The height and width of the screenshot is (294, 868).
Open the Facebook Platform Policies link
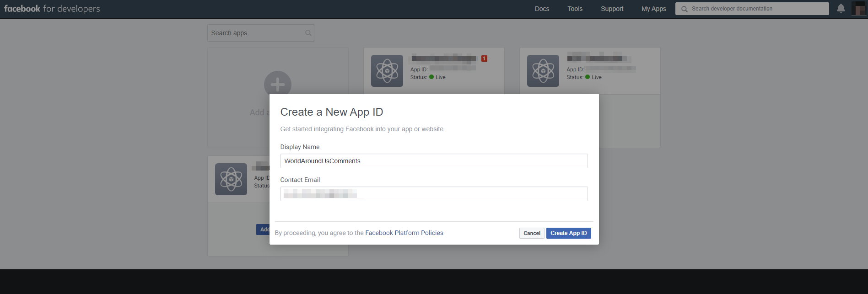(x=404, y=233)
